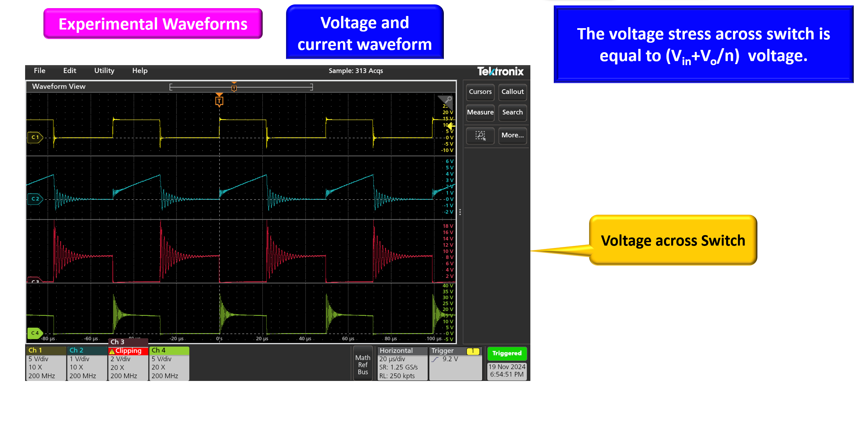The width and height of the screenshot is (868, 442).
Task: Toggle the Ch 1 channel badge
Action: coord(45,363)
